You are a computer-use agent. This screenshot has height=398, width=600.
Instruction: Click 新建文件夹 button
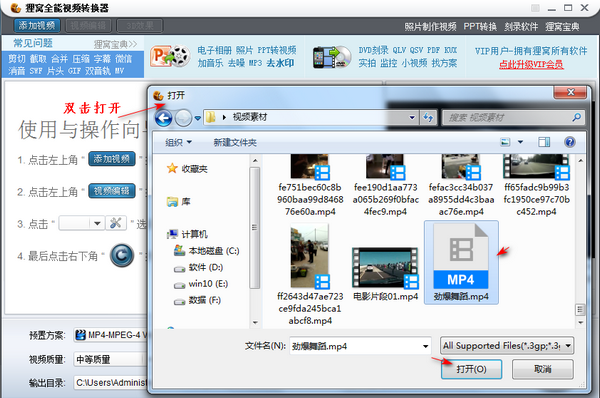[235, 143]
